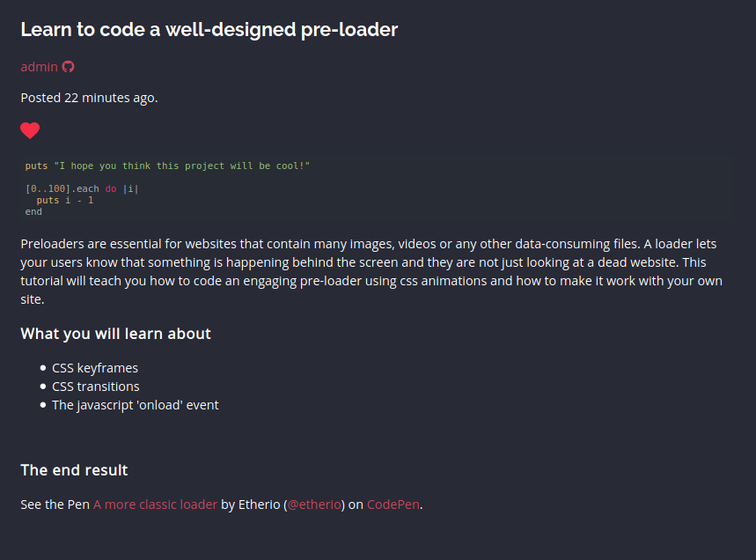The image size is (756, 560).
Task: Click the 'puts i - 1' code line
Action: pyautogui.click(x=65, y=200)
